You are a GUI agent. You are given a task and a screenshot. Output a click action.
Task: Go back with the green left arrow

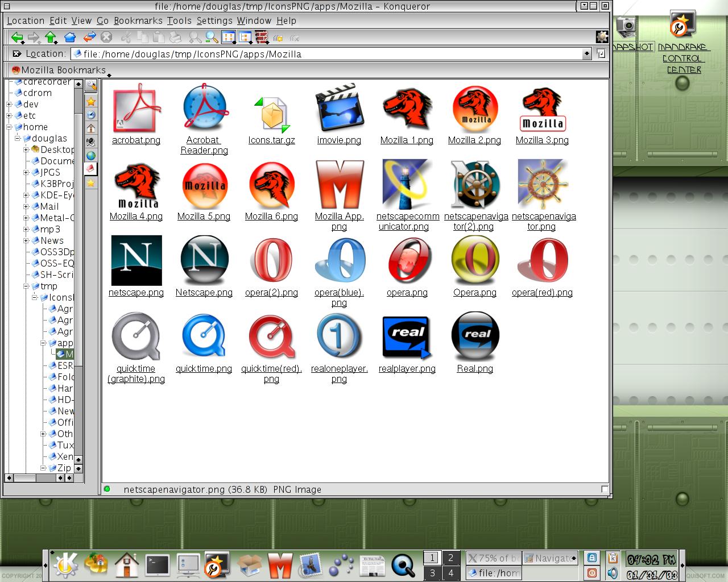coord(17,38)
